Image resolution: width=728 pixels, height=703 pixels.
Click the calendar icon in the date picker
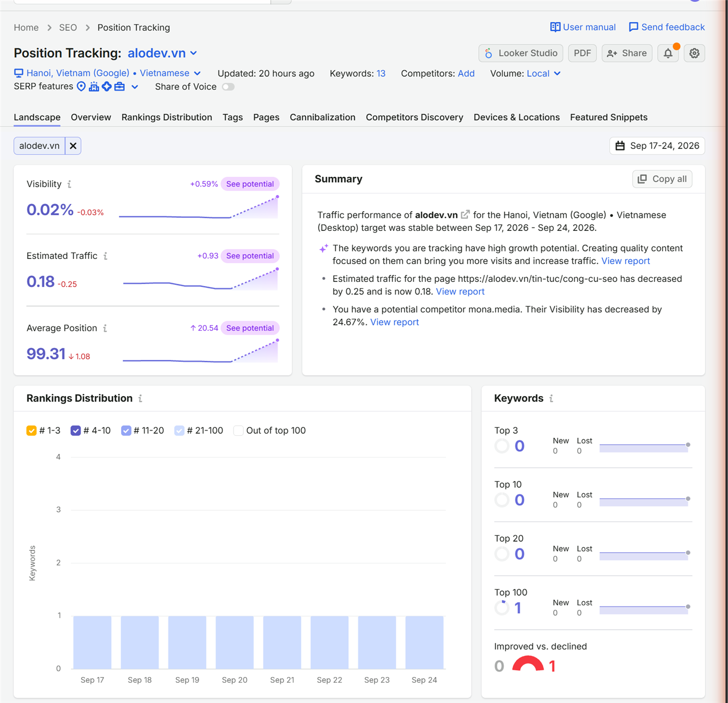[x=620, y=146]
